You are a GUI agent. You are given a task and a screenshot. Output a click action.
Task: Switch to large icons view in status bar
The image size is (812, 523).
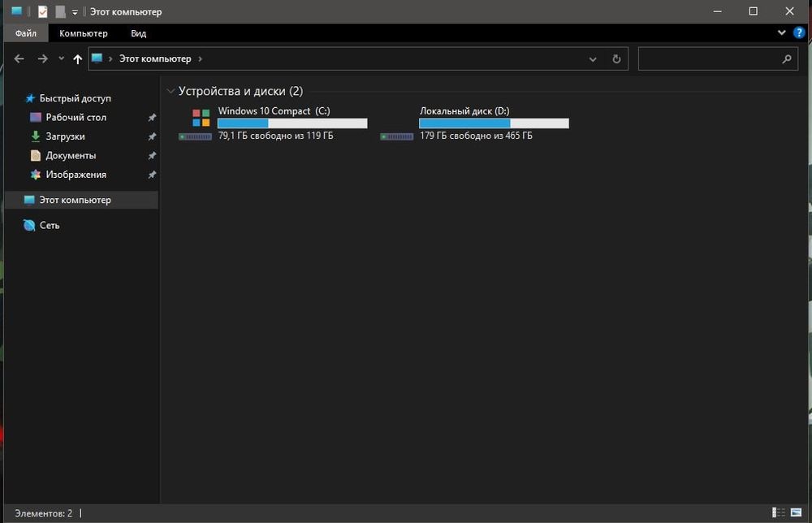797,512
